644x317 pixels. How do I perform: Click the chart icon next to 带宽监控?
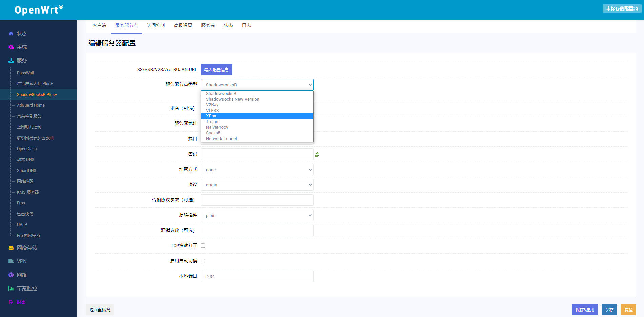point(11,289)
